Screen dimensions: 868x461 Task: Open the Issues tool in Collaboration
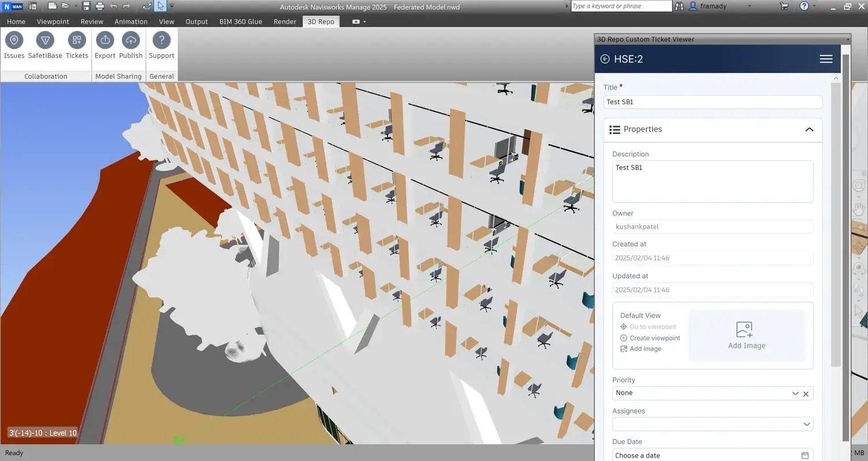[14, 46]
